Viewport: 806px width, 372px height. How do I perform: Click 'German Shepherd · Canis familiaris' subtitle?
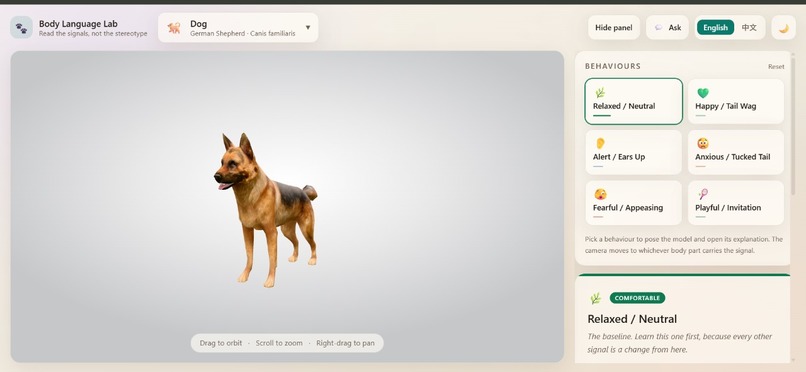pos(243,33)
